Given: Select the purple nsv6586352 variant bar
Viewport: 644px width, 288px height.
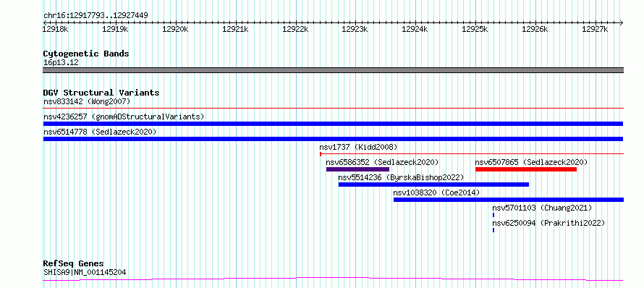Looking at the screenshot, I should tap(357, 169).
